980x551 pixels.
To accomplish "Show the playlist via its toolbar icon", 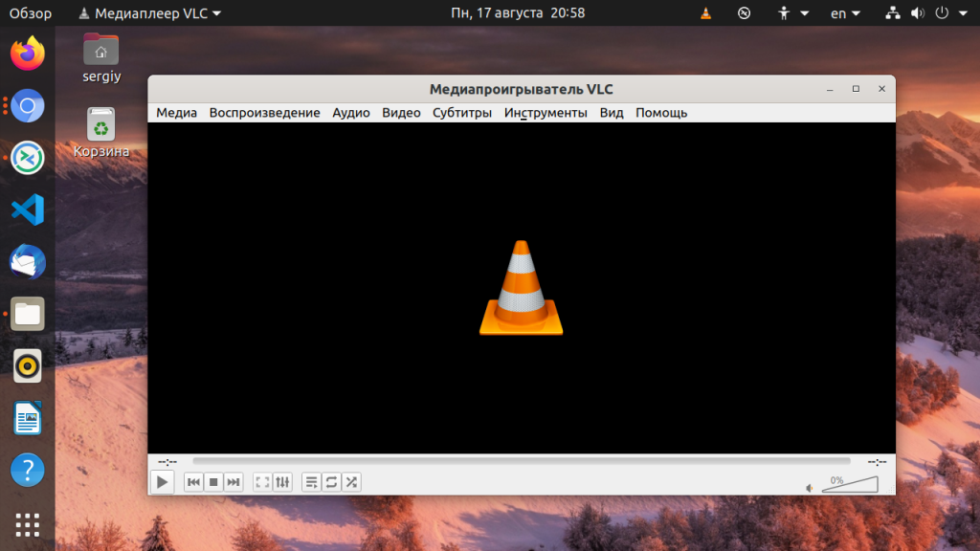I will pos(311,482).
